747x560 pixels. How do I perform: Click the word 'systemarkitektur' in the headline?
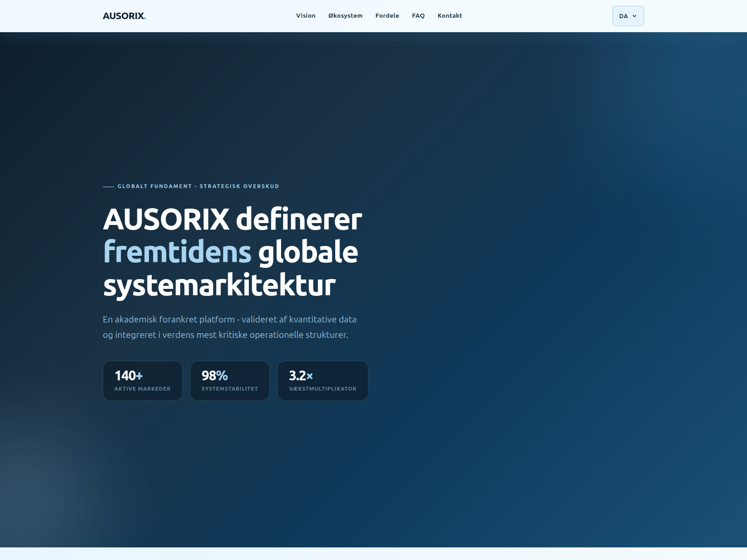coord(219,285)
